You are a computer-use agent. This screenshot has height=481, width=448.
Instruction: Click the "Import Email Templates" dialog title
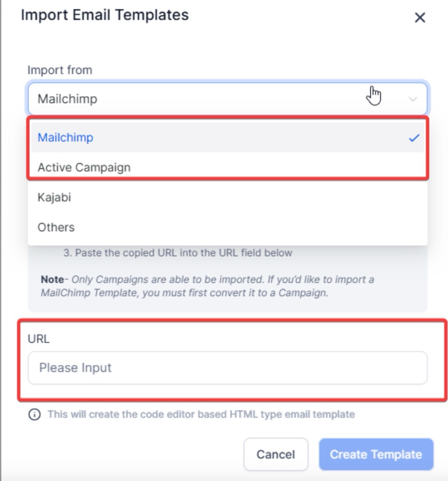(105, 15)
